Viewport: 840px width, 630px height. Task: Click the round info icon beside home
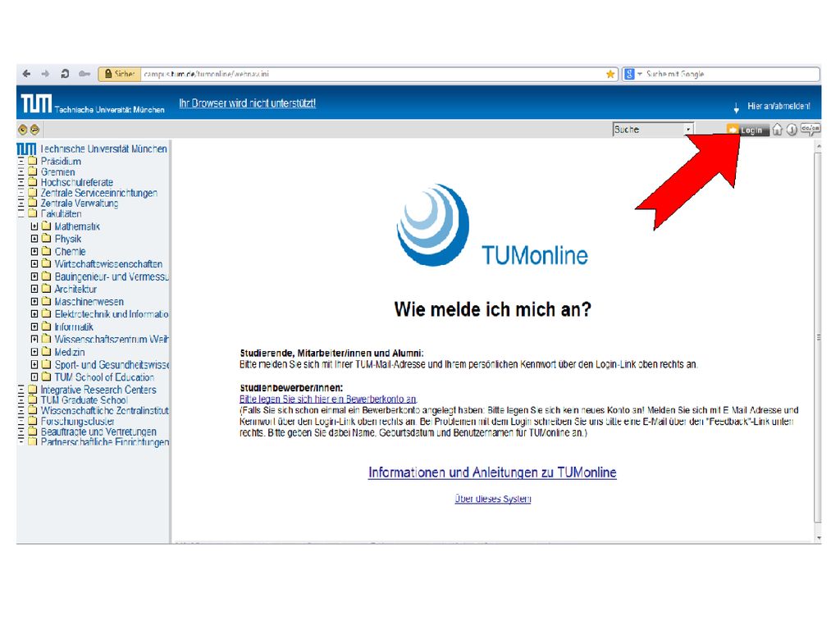[x=792, y=130]
